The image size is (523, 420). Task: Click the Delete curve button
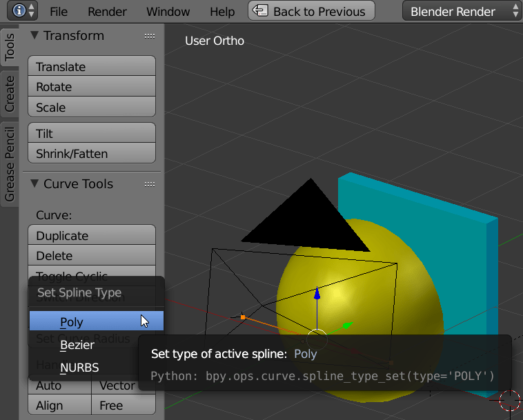tap(92, 255)
